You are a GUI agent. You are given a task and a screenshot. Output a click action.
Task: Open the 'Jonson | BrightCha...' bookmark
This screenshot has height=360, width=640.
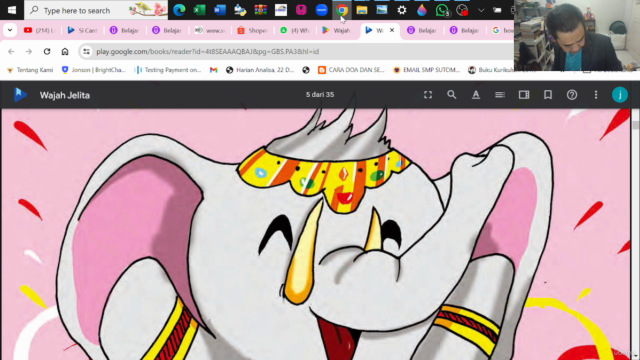click(x=93, y=70)
